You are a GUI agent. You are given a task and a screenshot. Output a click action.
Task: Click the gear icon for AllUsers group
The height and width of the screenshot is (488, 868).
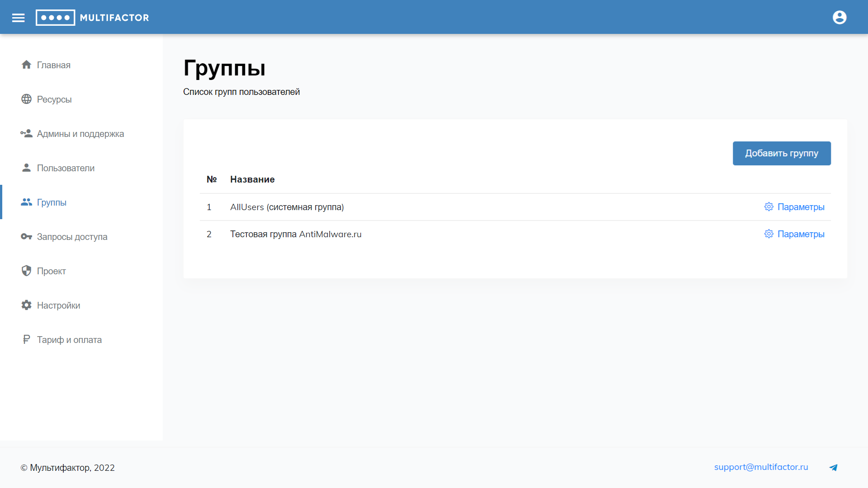[x=769, y=207]
